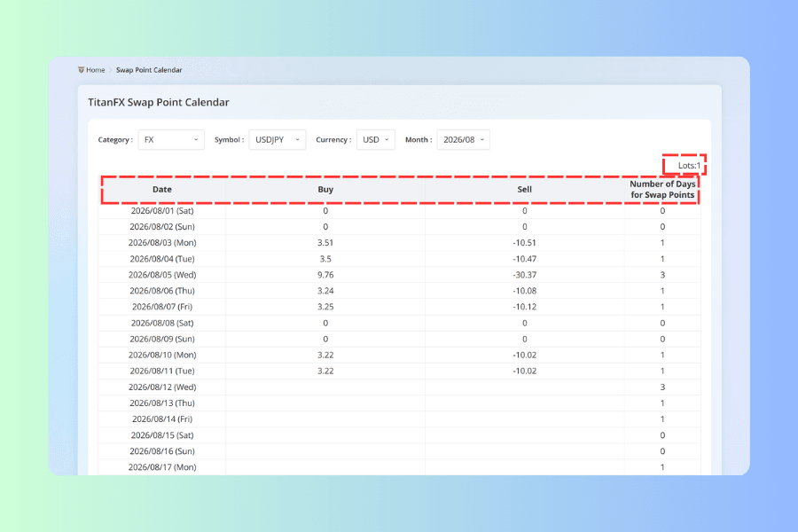The height and width of the screenshot is (532, 798).
Task: Select the 2026/08/12 (Wed) date cell
Action: tap(162, 387)
